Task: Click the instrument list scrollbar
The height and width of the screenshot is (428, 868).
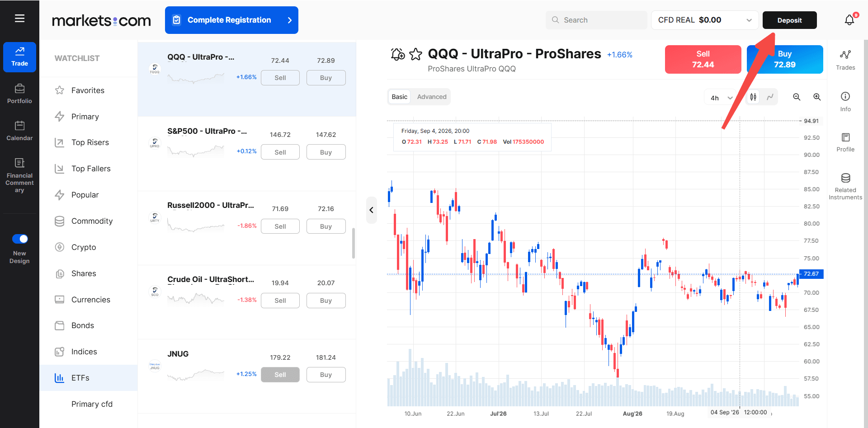Action: click(x=354, y=243)
